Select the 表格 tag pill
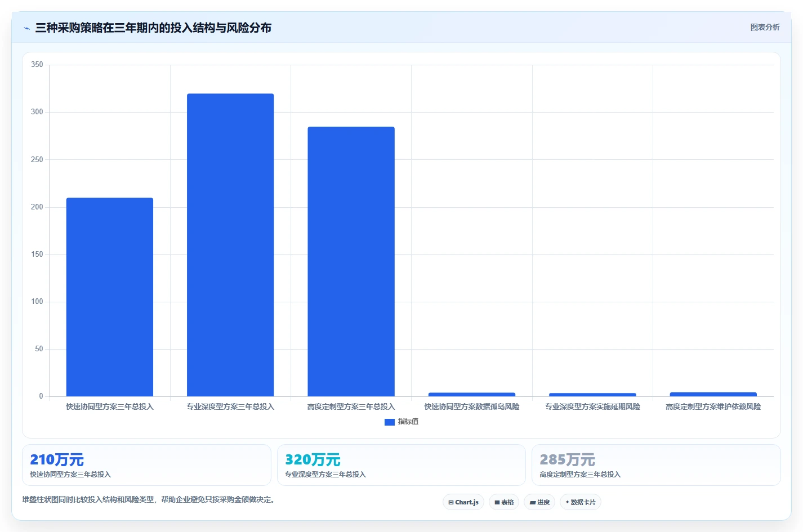Viewport: 803px width, 532px height. (504, 502)
